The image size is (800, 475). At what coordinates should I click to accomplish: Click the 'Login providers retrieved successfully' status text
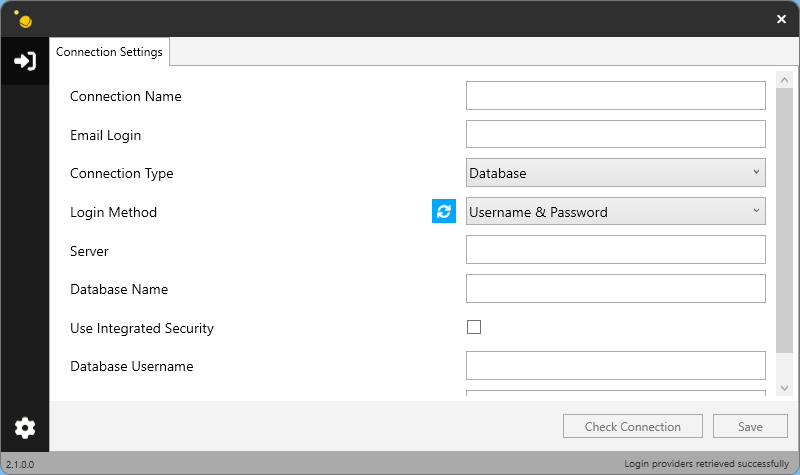pos(706,464)
